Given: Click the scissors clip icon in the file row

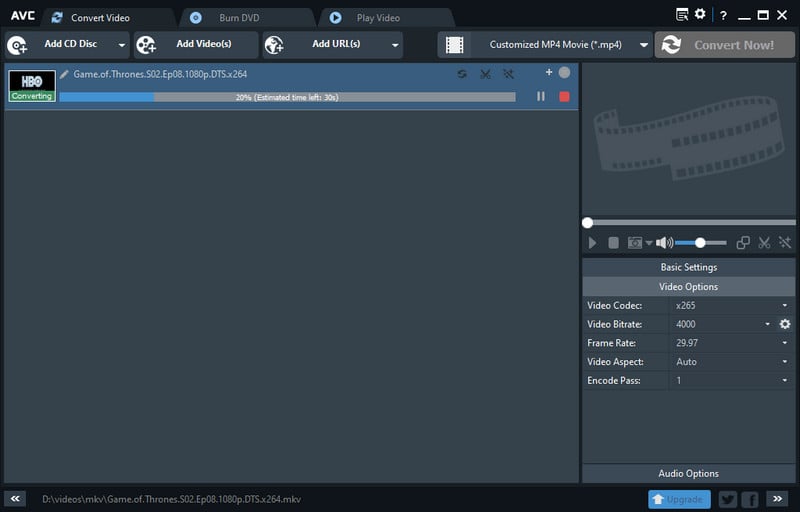Looking at the screenshot, I should click(485, 74).
